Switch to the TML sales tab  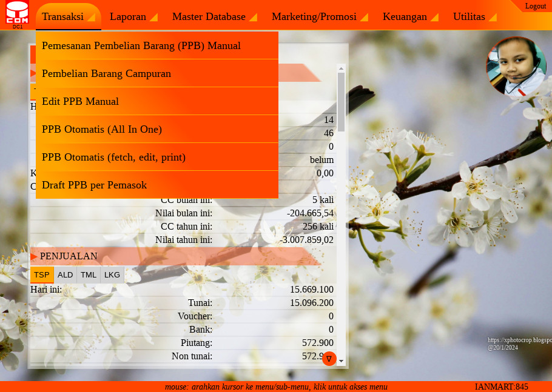click(89, 275)
